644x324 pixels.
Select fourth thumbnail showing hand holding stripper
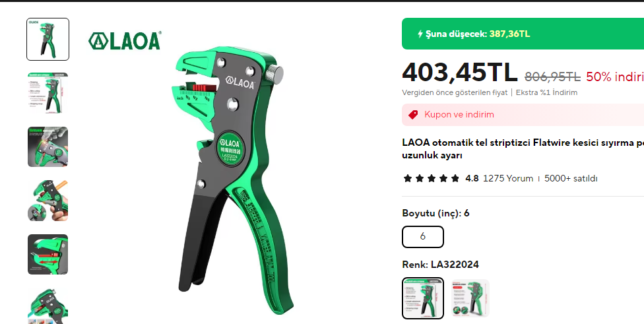click(48, 201)
